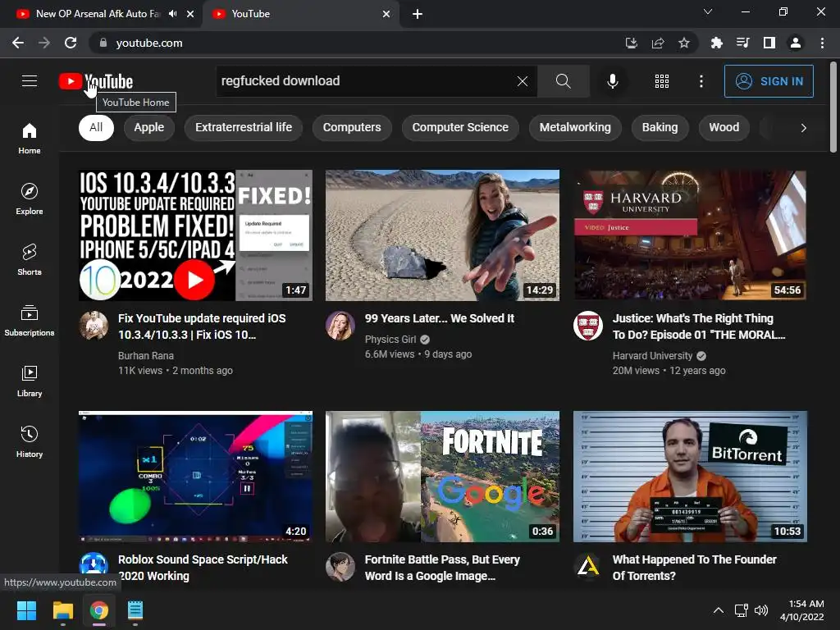Open the Windows Start menu
840x630 pixels.
pos(26,610)
